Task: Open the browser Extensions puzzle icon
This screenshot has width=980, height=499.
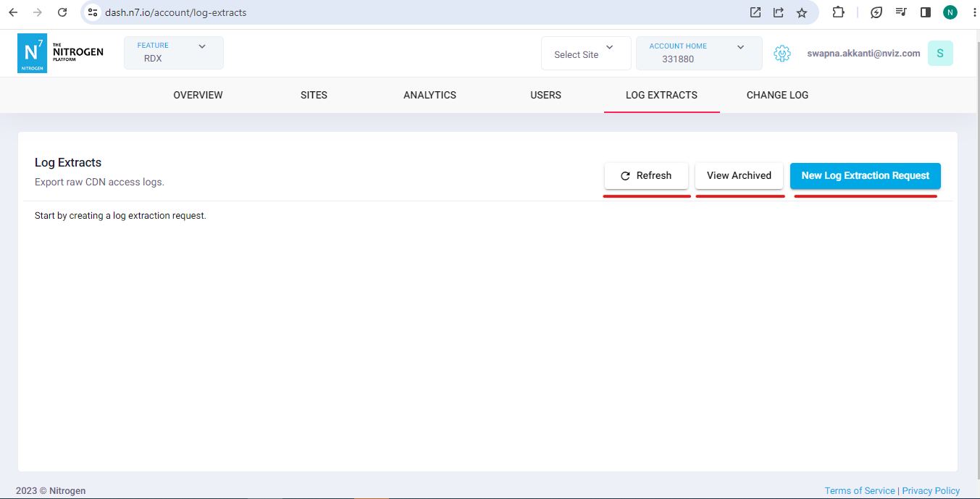Action: (x=838, y=12)
